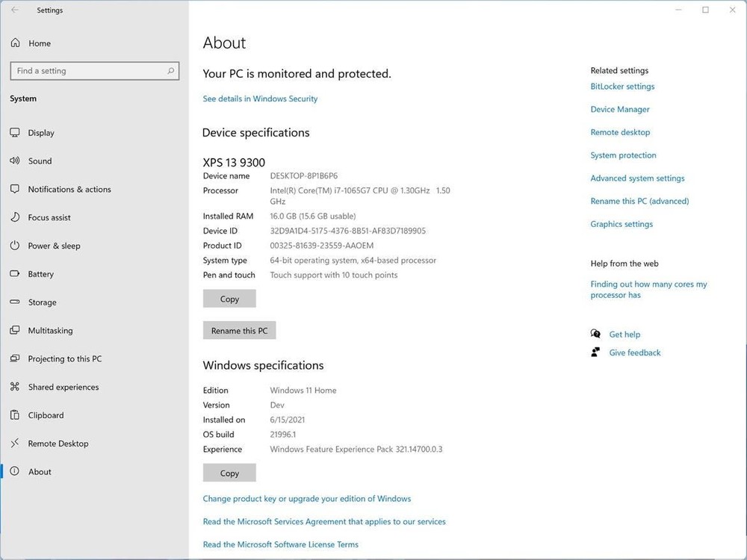
Task: Open the Device Manager link
Action: click(620, 110)
